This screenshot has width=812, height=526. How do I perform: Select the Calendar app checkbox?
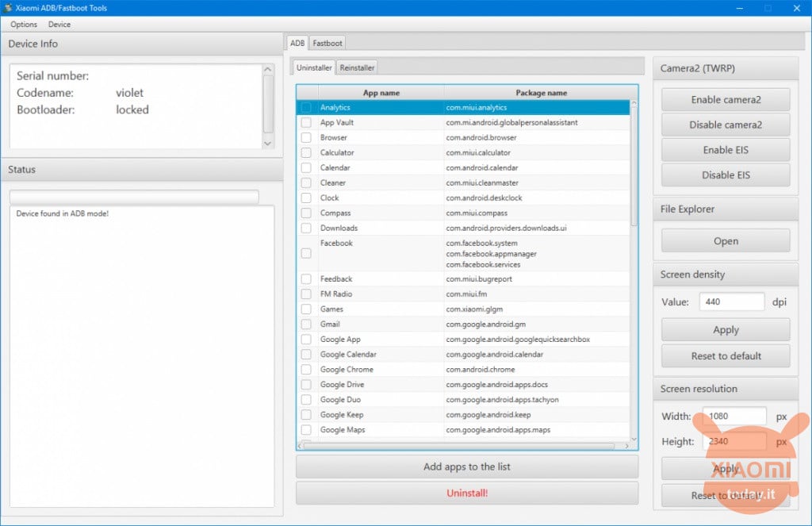click(x=306, y=167)
